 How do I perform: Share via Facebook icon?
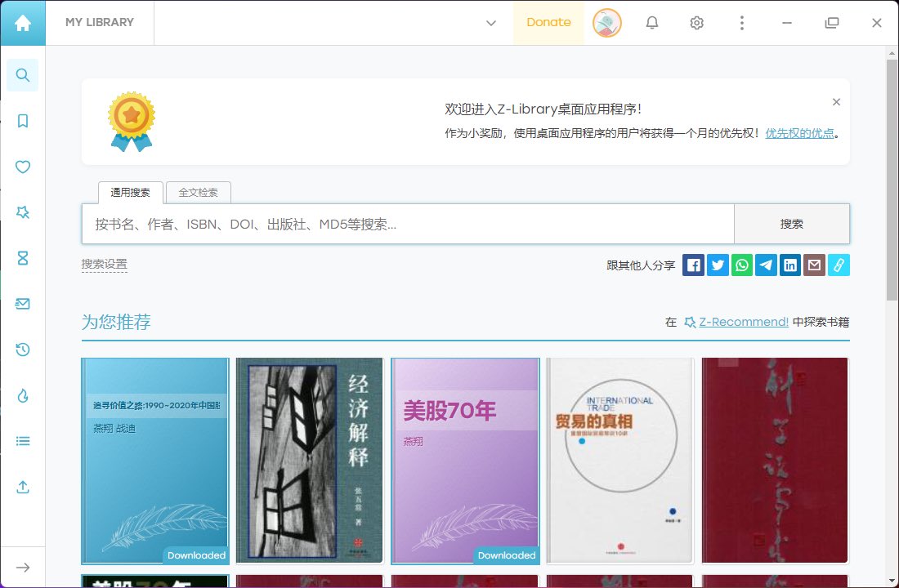click(693, 265)
